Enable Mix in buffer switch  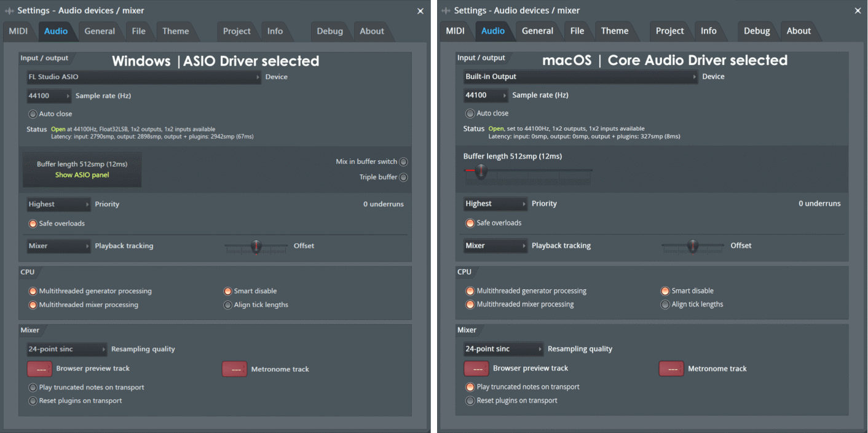[x=403, y=162]
